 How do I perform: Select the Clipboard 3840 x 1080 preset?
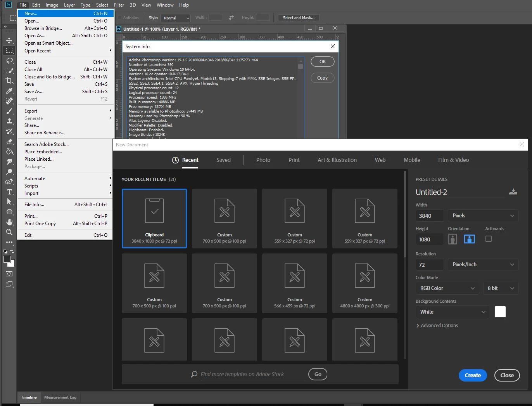pos(154,219)
